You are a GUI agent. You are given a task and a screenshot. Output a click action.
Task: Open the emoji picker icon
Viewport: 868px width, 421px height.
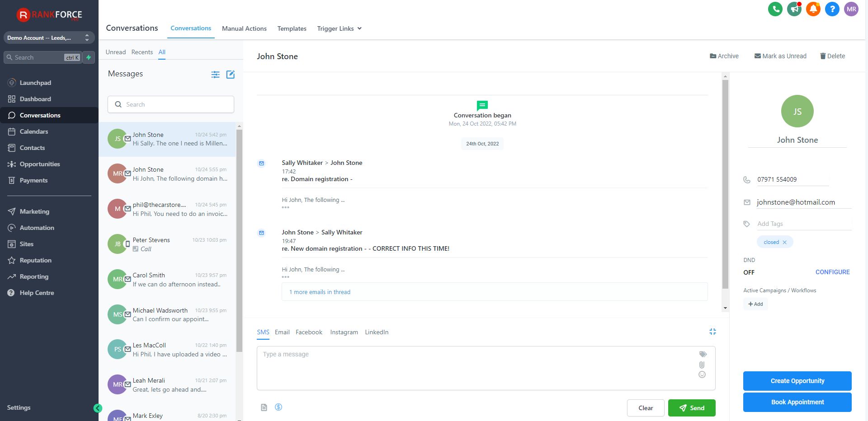tap(702, 374)
